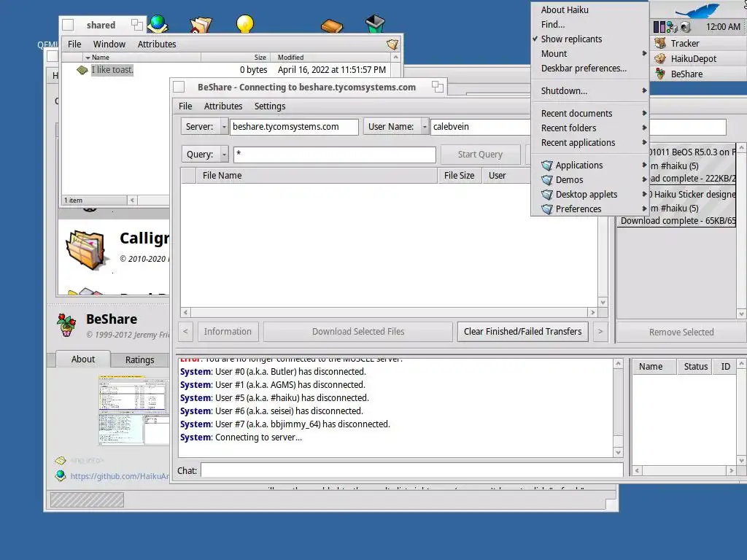Open the home folder desktop icon
The image size is (747, 560).
(201, 24)
